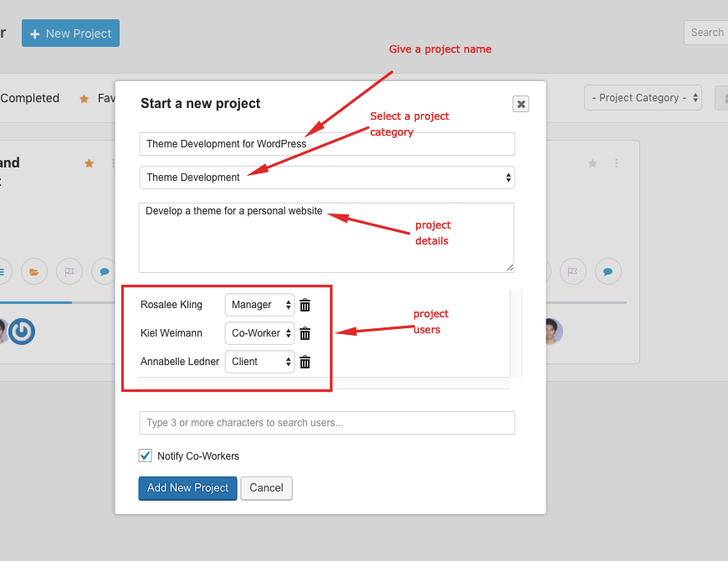Click the Add New Project button
The width and height of the screenshot is (728, 561).
[187, 488]
